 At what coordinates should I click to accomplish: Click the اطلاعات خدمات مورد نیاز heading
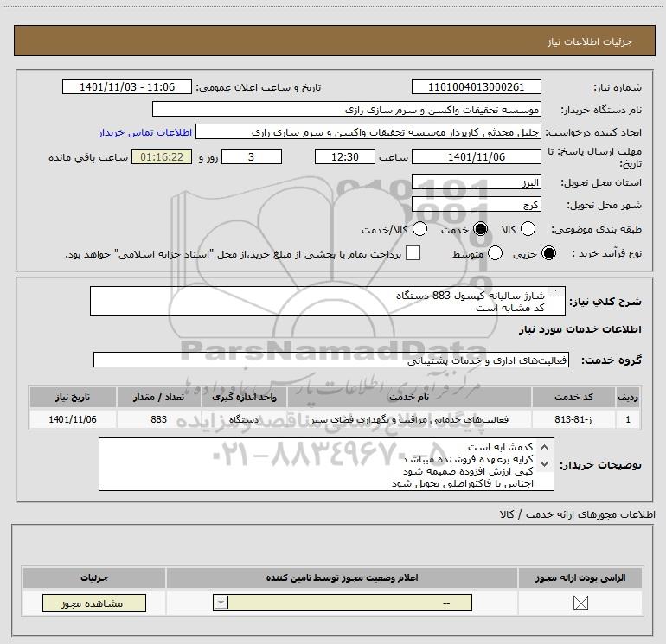click(580, 329)
